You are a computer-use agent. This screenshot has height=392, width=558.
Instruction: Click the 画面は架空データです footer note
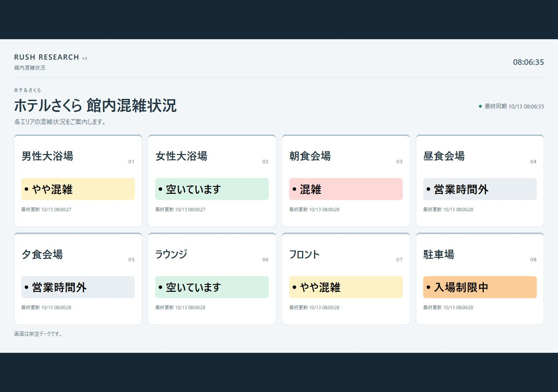point(38,334)
